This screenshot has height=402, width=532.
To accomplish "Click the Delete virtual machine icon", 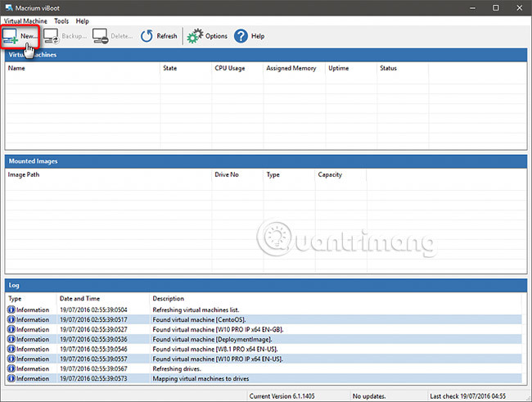I will pyautogui.click(x=100, y=36).
